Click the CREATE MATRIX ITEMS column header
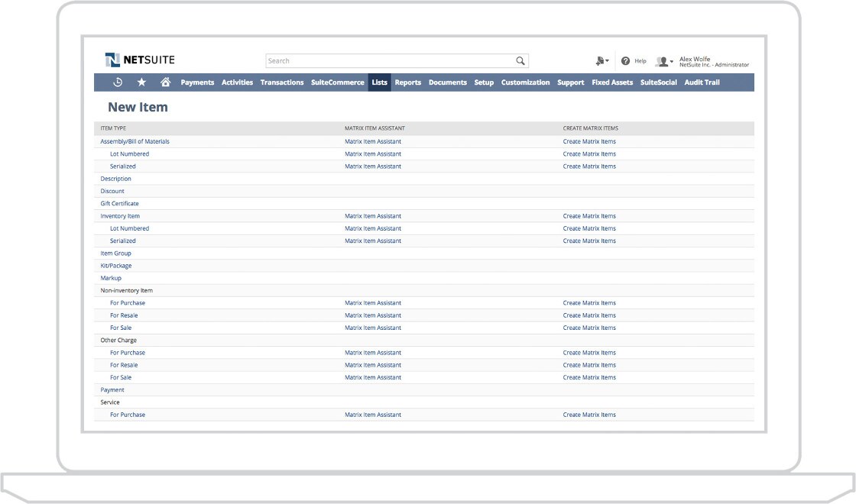Viewport: 856px width, 504px height. (x=591, y=128)
